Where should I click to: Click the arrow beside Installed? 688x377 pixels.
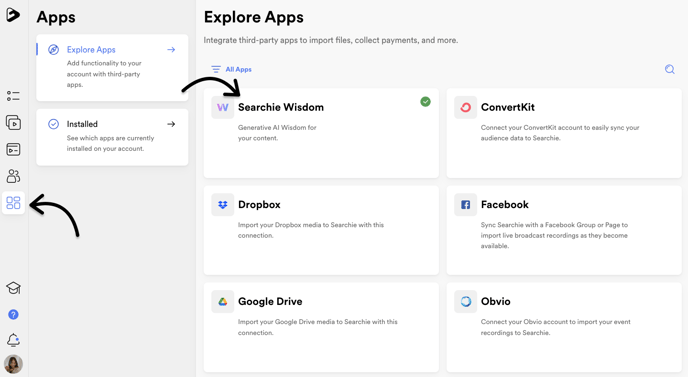point(171,124)
